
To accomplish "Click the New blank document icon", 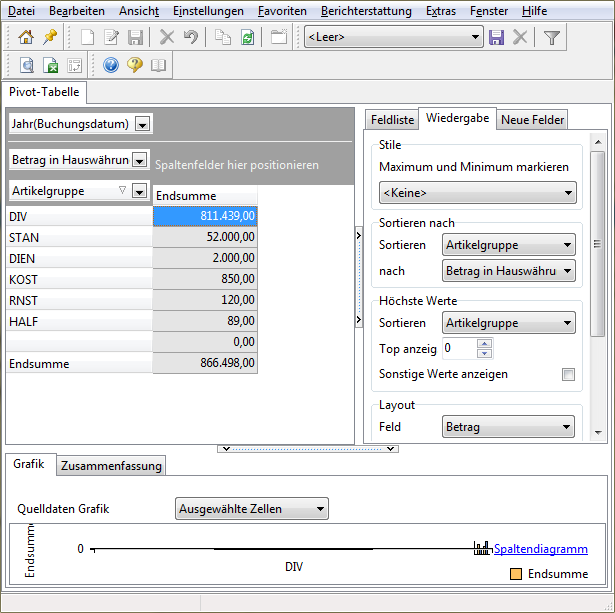I will (x=87, y=37).
